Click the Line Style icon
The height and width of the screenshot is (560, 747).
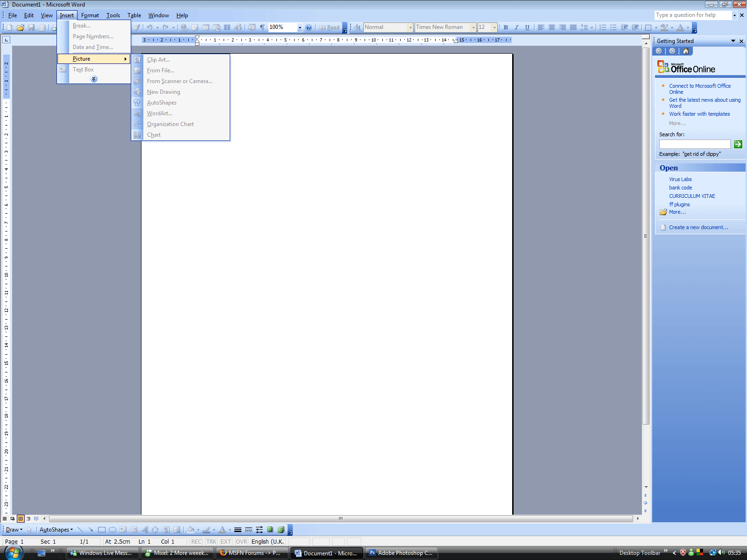(238, 530)
